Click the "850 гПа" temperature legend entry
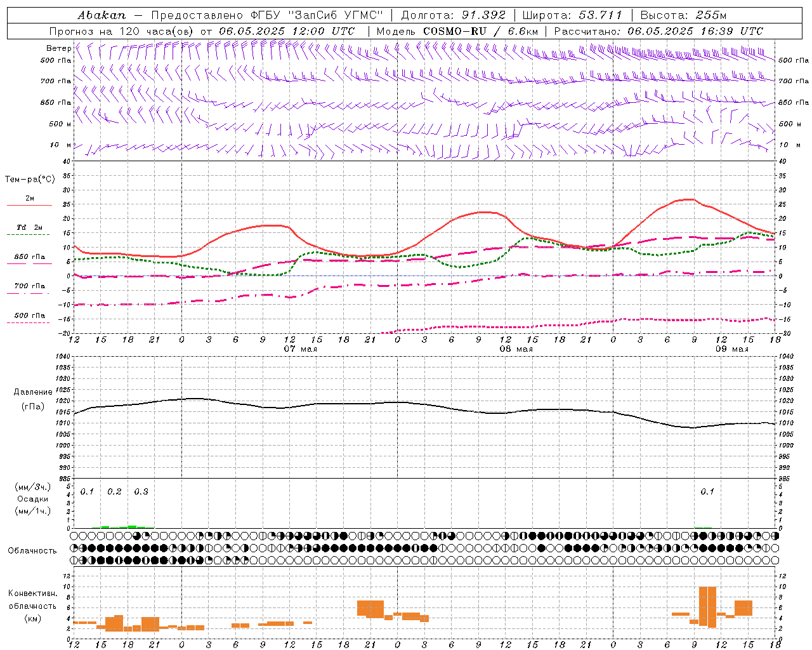 point(30,256)
